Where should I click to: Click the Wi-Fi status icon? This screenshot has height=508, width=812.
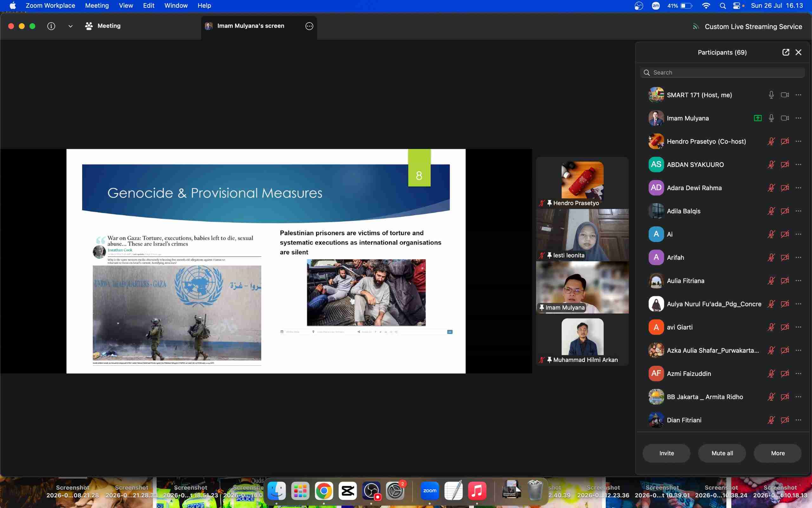706,6
